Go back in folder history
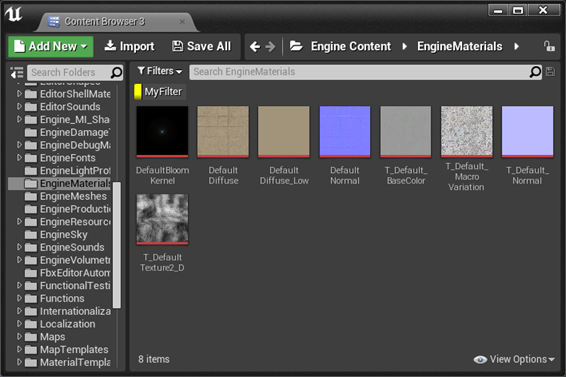 point(255,47)
